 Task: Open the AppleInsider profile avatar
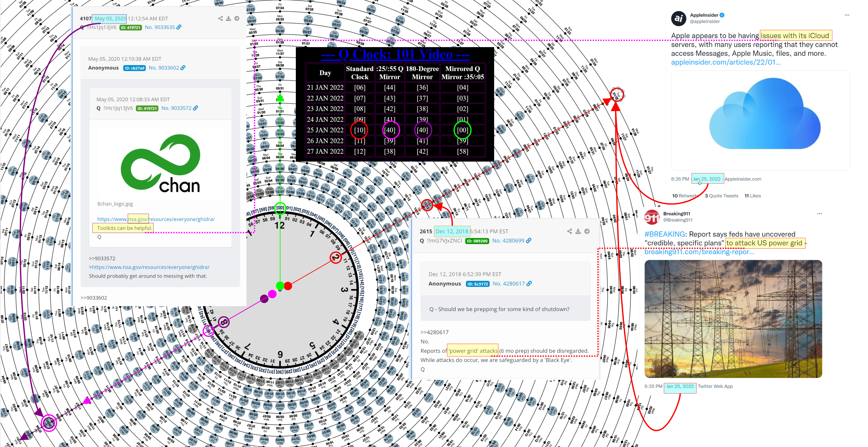[679, 18]
